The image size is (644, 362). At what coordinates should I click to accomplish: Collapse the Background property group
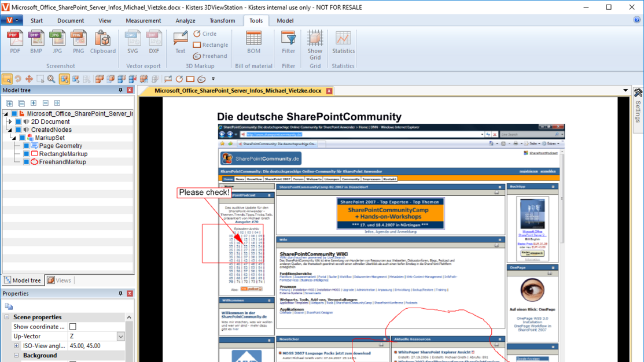click(x=16, y=355)
